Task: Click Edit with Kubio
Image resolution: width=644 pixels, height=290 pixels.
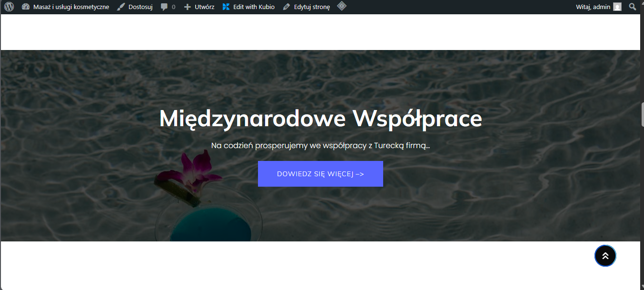Action: [x=248, y=7]
